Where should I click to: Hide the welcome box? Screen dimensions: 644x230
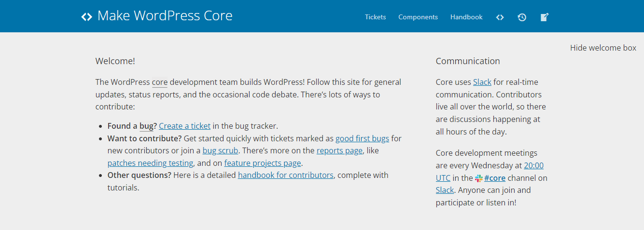click(603, 48)
